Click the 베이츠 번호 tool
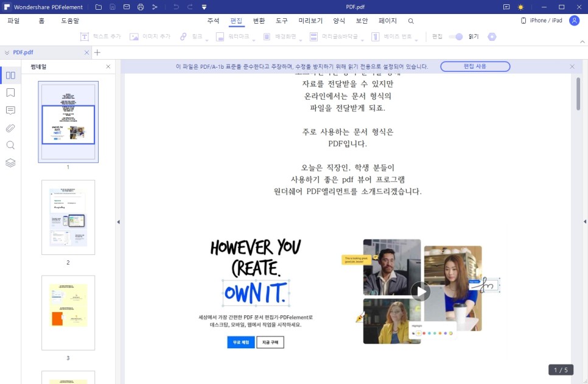Viewport: 588px width, 384px height. click(x=392, y=37)
